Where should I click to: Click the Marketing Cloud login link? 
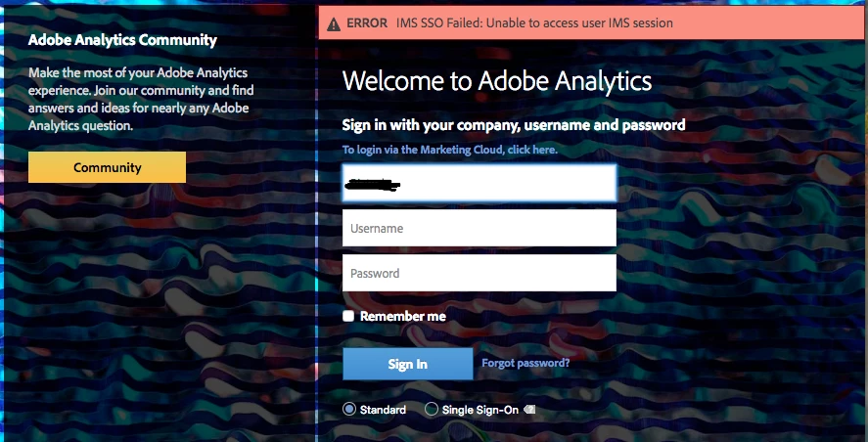[449, 150]
